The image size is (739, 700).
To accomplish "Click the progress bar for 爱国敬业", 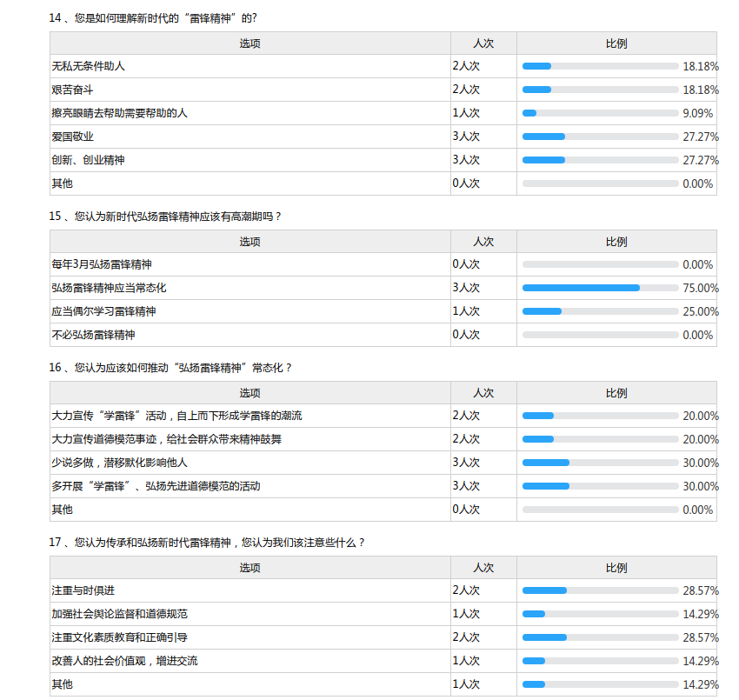I will (x=600, y=137).
